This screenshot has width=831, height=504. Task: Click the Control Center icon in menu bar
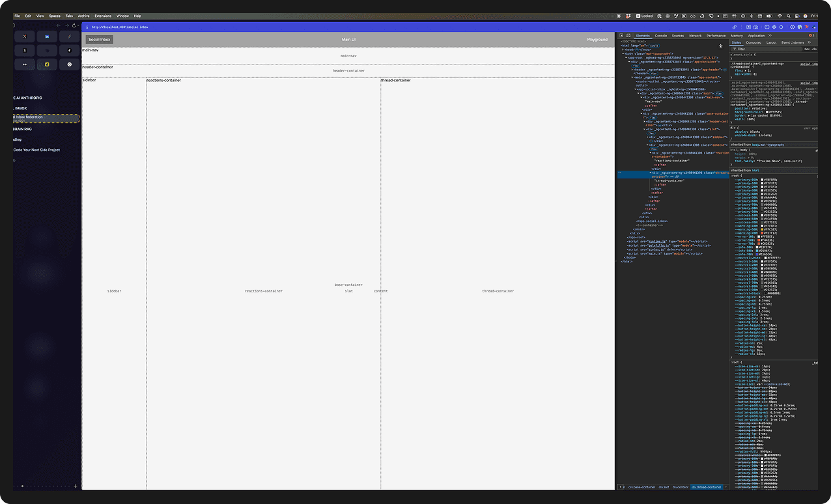[797, 16]
